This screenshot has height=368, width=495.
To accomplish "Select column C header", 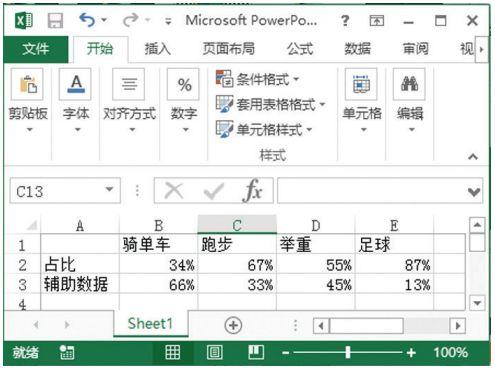I will click(x=237, y=225).
